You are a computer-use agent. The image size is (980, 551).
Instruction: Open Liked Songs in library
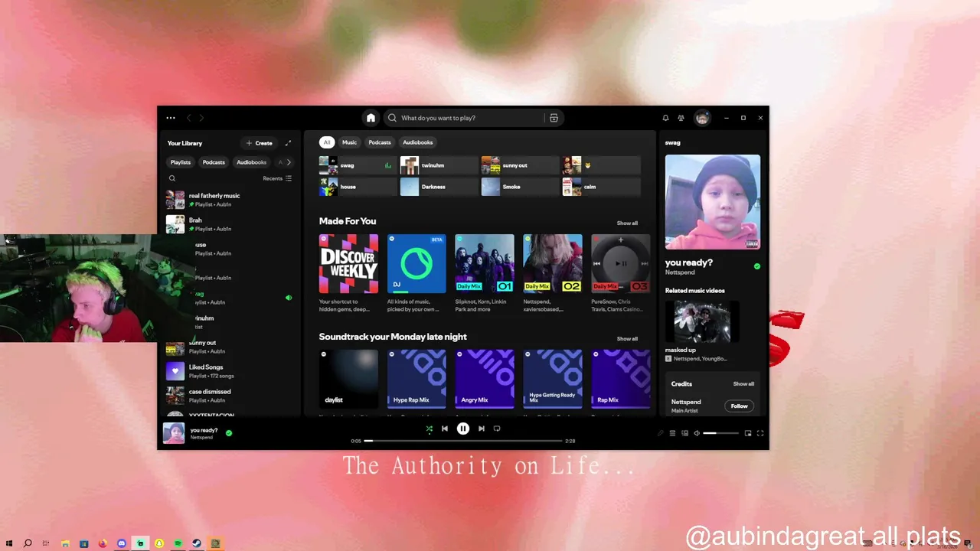(x=230, y=371)
